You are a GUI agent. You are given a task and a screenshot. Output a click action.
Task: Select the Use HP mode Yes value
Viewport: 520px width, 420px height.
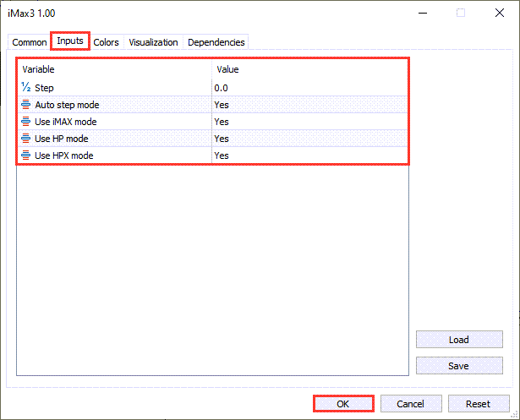tap(309, 139)
